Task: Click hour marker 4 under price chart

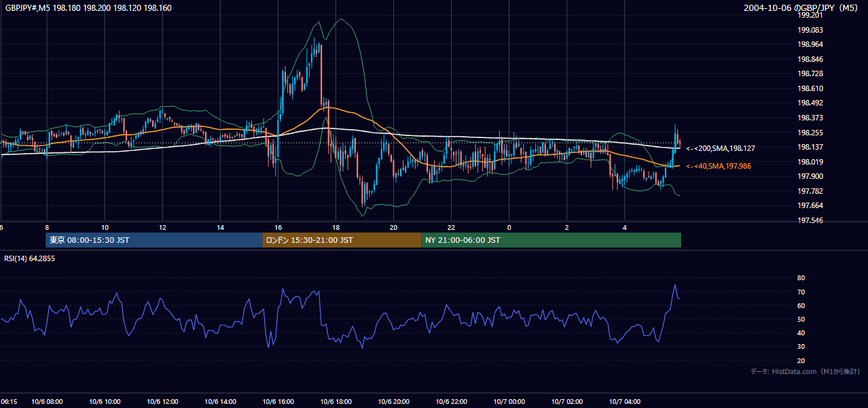Action: click(625, 227)
